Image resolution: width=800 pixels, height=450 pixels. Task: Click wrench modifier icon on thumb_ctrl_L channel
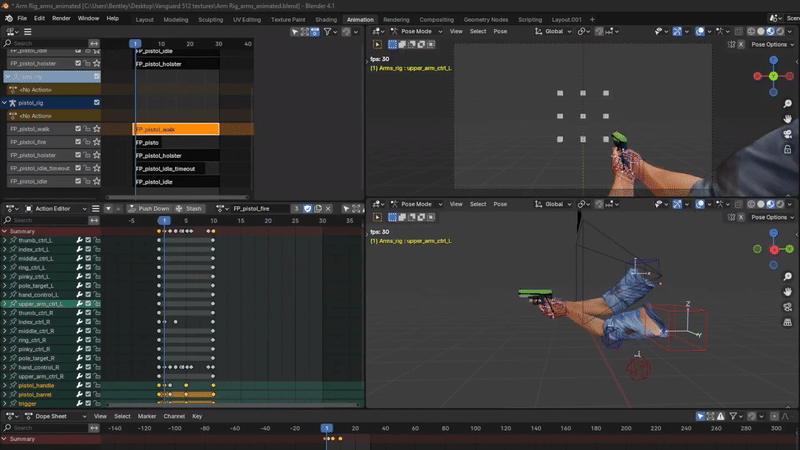(x=79, y=240)
